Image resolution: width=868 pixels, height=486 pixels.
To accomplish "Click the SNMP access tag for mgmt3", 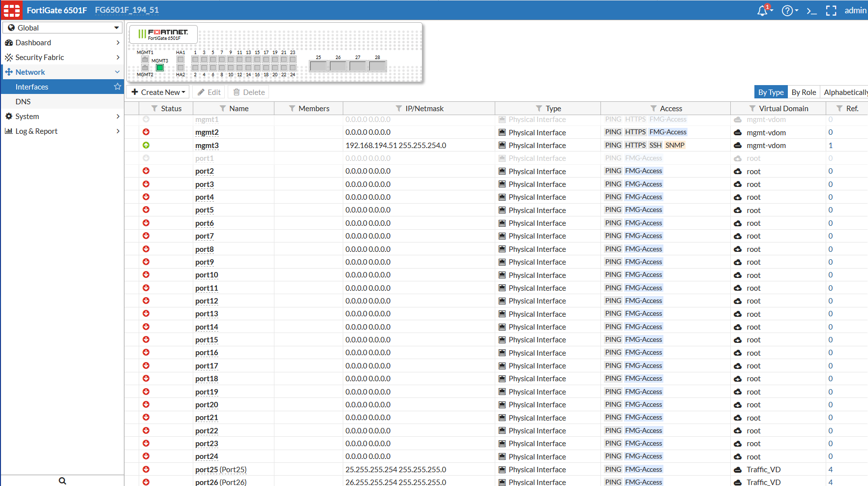I will 675,145.
